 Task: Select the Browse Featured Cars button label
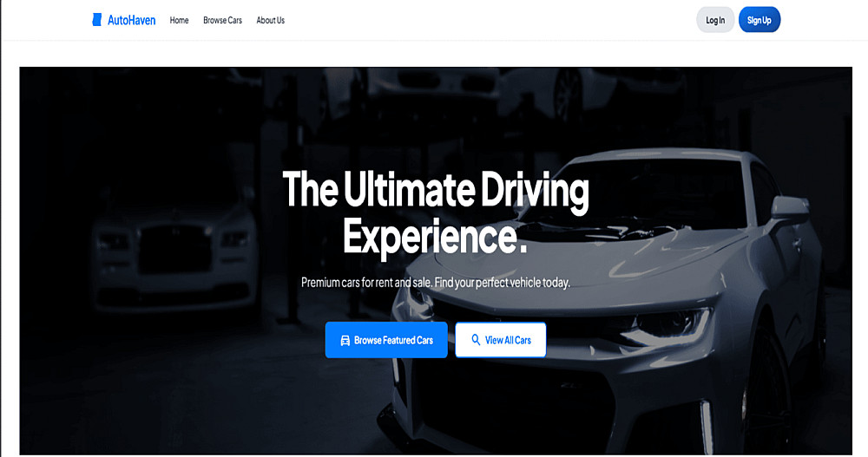point(393,340)
